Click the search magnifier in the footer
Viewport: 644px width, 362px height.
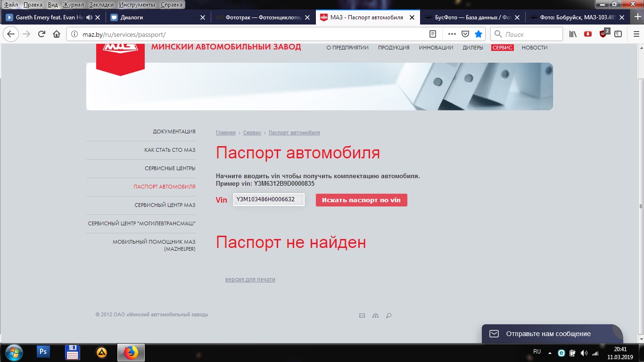(x=388, y=316)
